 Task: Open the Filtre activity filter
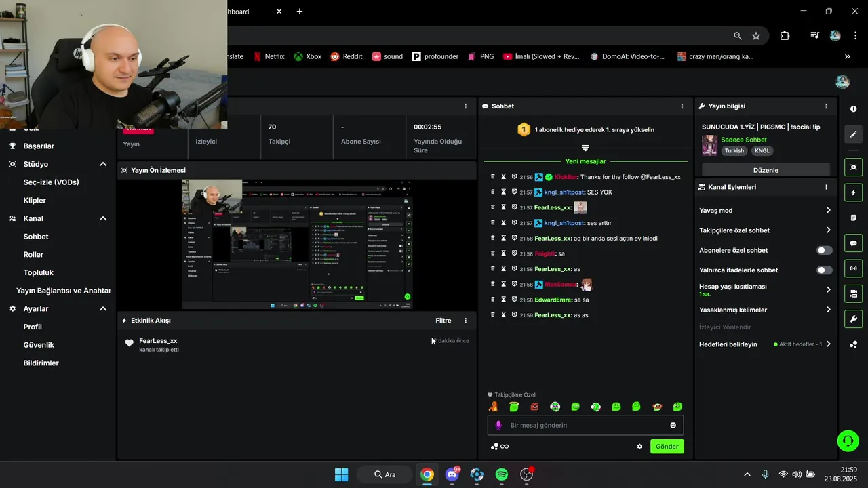point(443,321)
